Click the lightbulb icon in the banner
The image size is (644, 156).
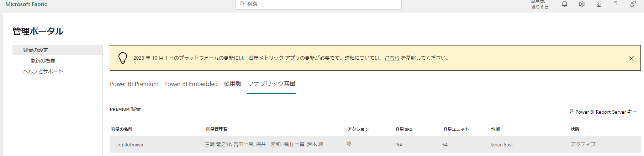[123, 58]
